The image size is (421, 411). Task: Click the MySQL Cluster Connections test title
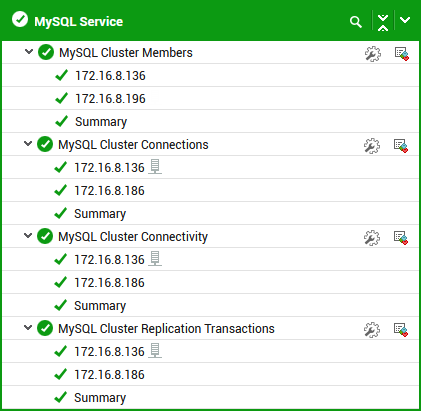click(133, 145)
